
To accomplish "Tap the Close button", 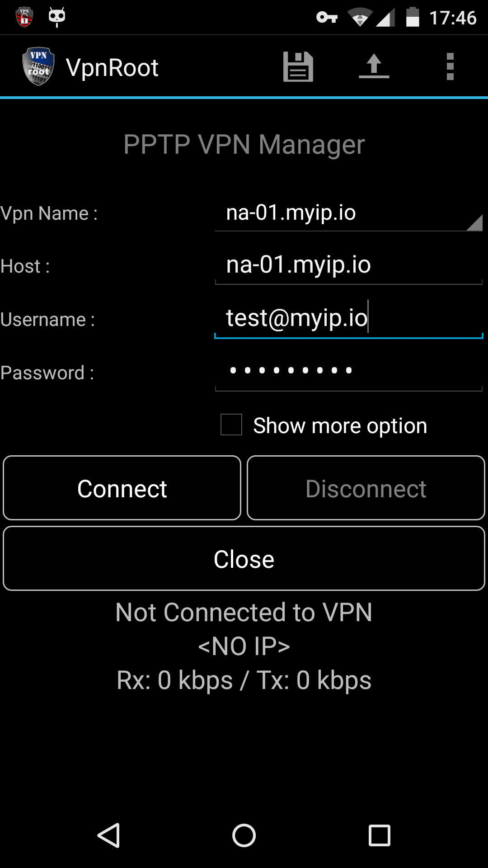I will tap(244, 558).
